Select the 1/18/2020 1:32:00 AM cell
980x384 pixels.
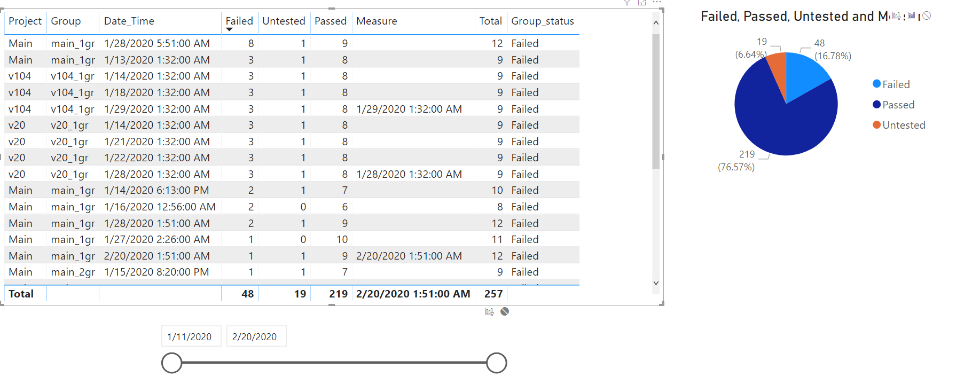157,92
